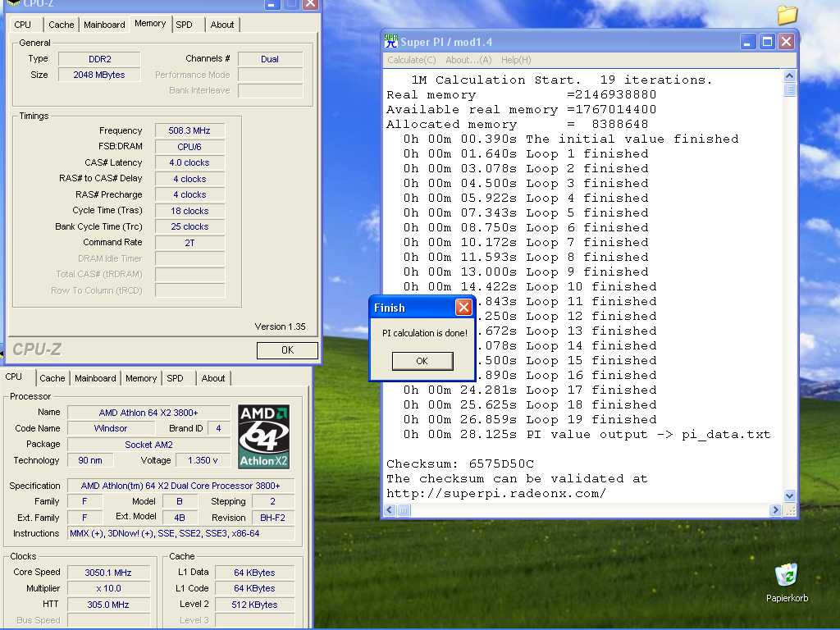Open the Help(H) menu in Super PI
Image resolution: width=840 pixels, height=630 pixels.
pos(516,60)
